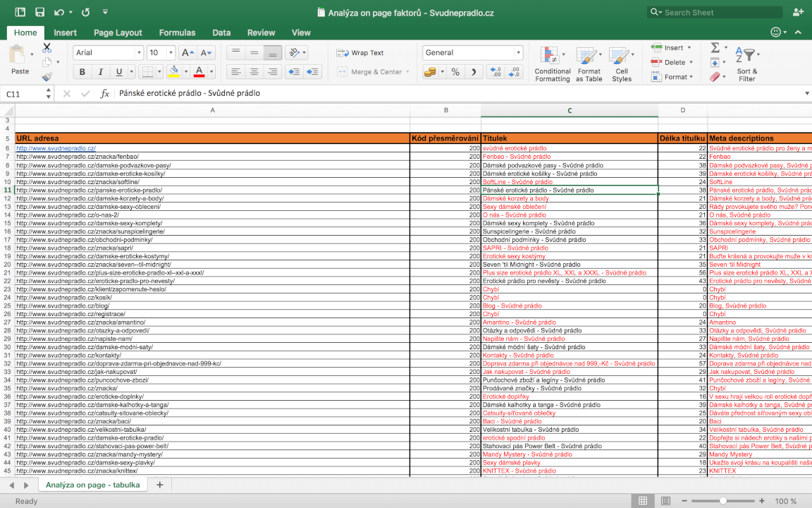The image size is (812, 508).
Task: Toggle Wrap Text for the selected cell
Action: click(x=360, y=53)
